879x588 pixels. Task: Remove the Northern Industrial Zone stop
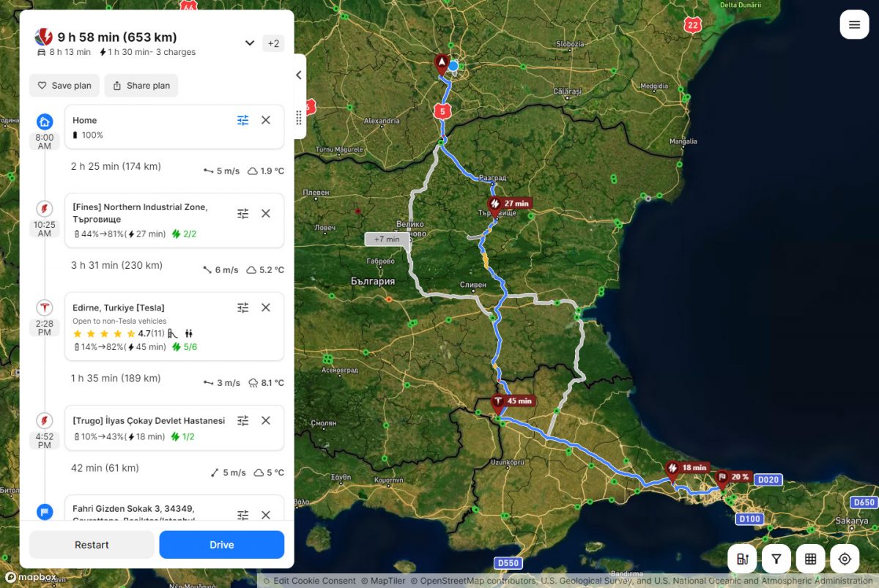click(266, 214)
